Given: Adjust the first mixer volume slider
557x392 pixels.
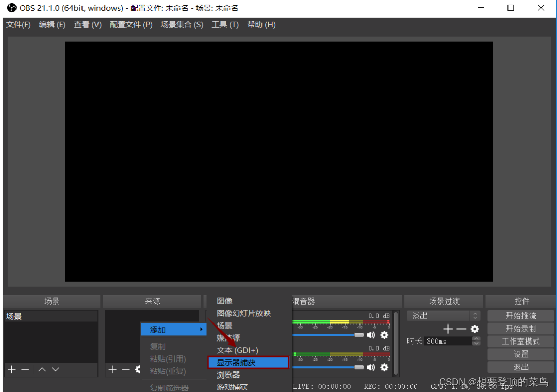Looking at the screenshot, I should [359, 335].
